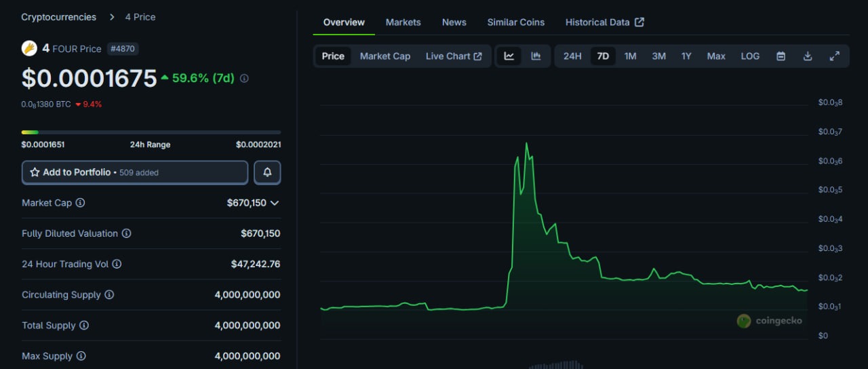This screenshot has height=369, width=868.
Task: Open Cryptocurrencies breadcrumb link
Action: (x=59, y=17)
